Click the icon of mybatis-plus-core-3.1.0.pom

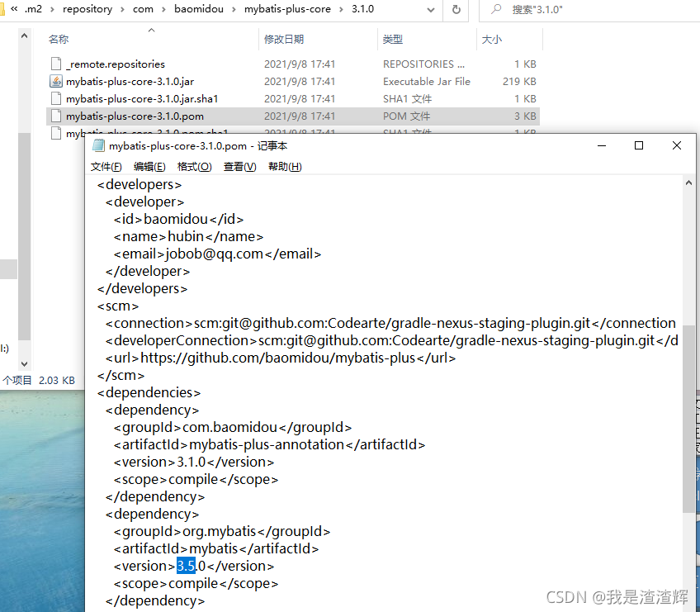pyautogui.click(x=56, y=116)
